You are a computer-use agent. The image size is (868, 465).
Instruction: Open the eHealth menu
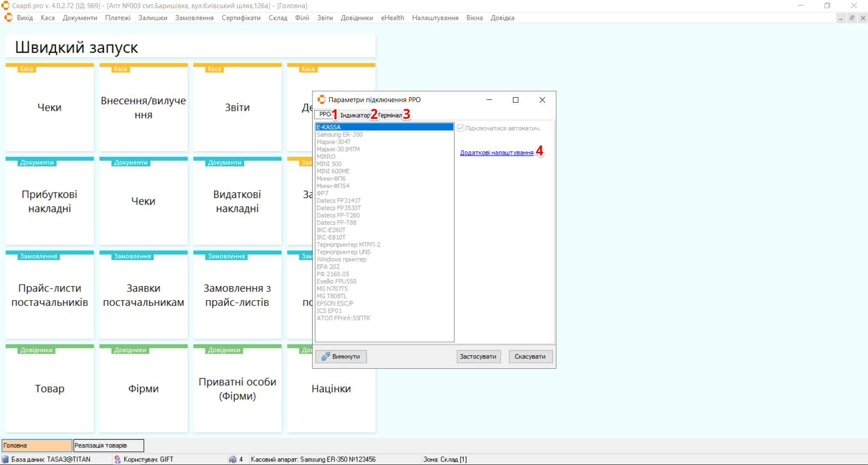tap(392, 18)
